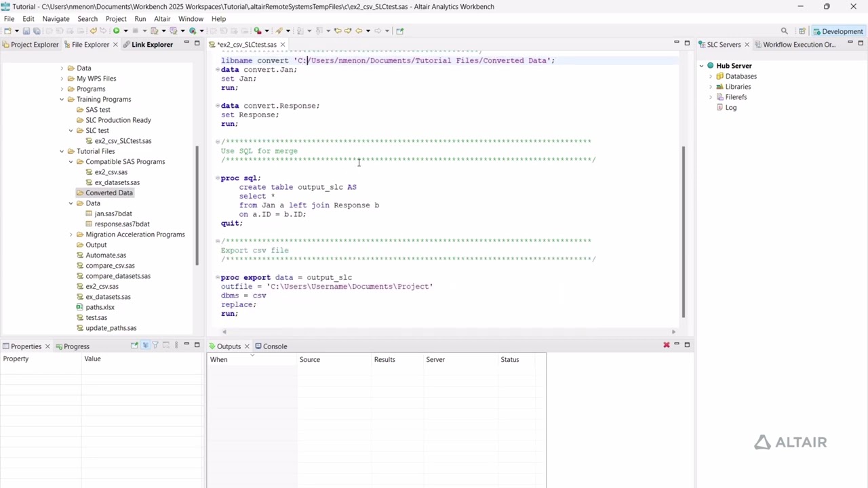868x488 pixels.
Task: Expand the Libraries node
Action: [x=711, y=87]
